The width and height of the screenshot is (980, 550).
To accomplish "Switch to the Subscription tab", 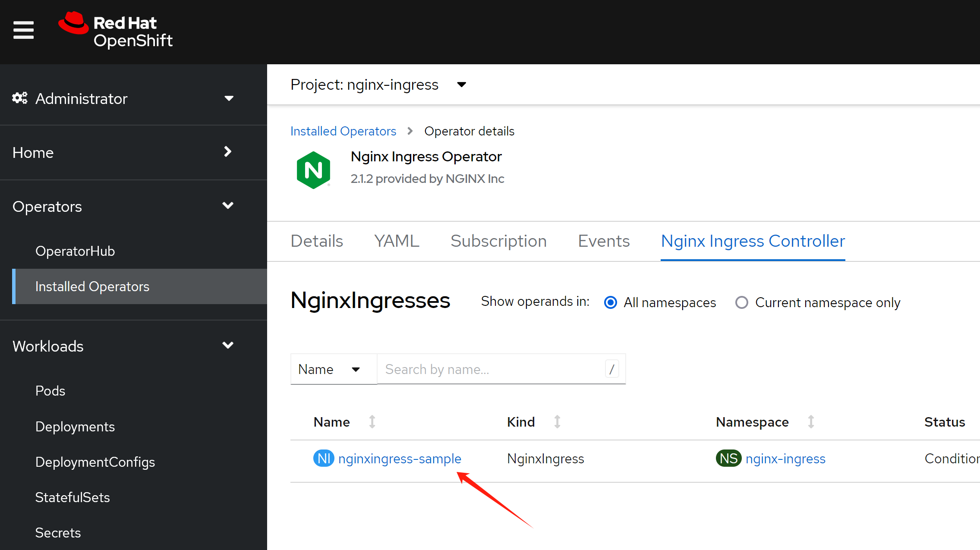I will (498, 241).
